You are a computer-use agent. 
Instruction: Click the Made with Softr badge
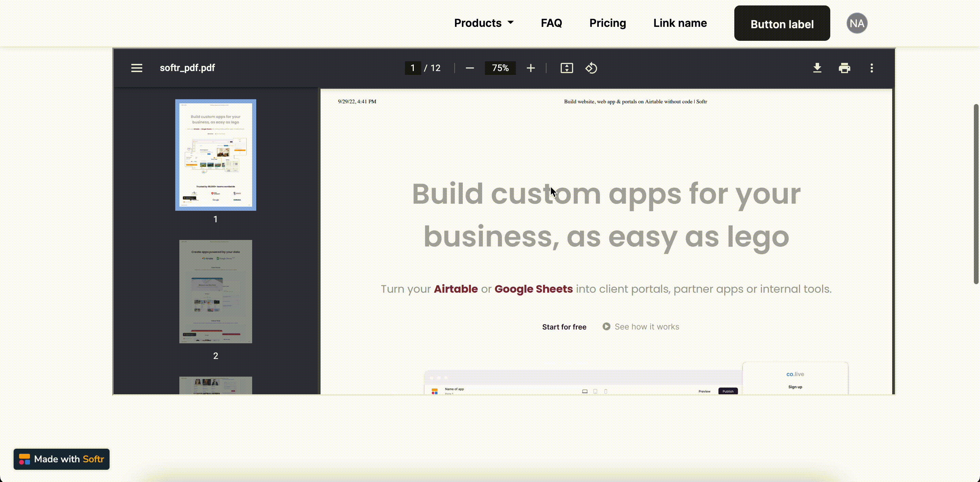(62, 459)
